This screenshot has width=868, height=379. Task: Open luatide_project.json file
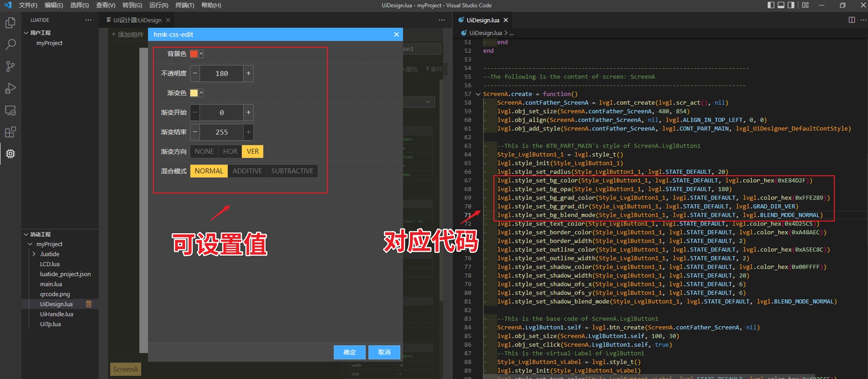point(65,274)
